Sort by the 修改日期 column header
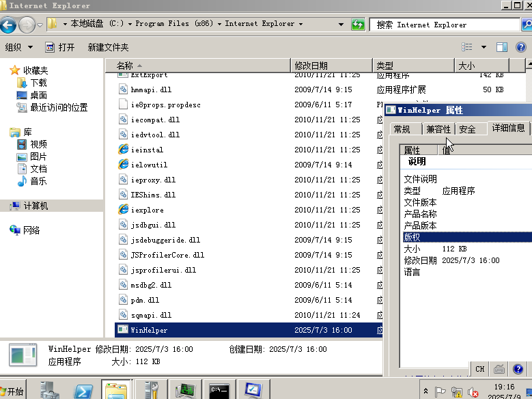This screenshot has width=532, height=399. click(x=331, y=65)
